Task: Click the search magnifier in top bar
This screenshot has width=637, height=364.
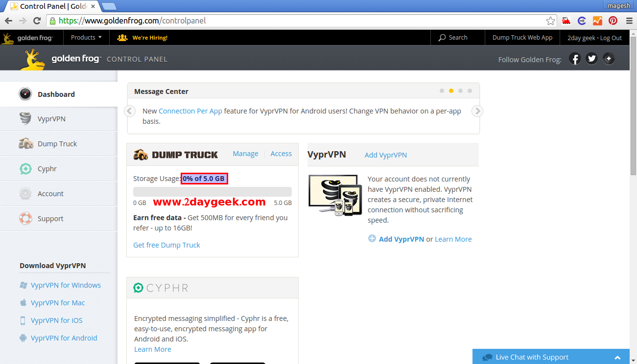Action: pyautogui.click(x=442, y=38)
